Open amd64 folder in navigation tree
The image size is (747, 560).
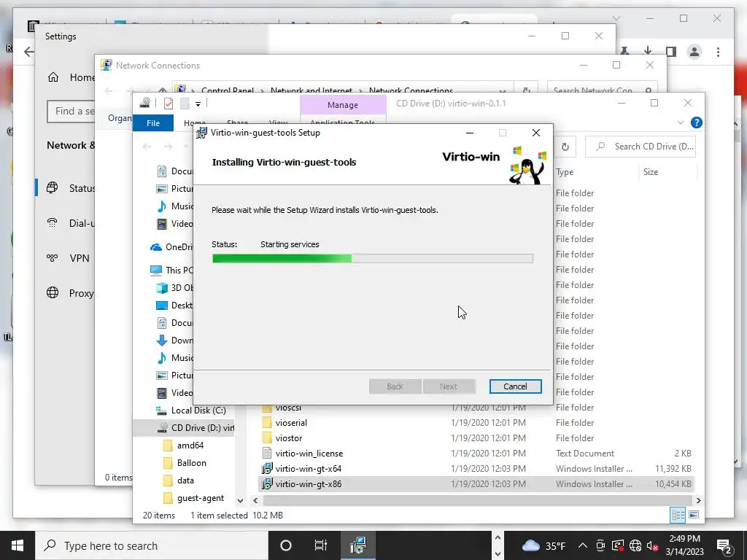point(183,446)
